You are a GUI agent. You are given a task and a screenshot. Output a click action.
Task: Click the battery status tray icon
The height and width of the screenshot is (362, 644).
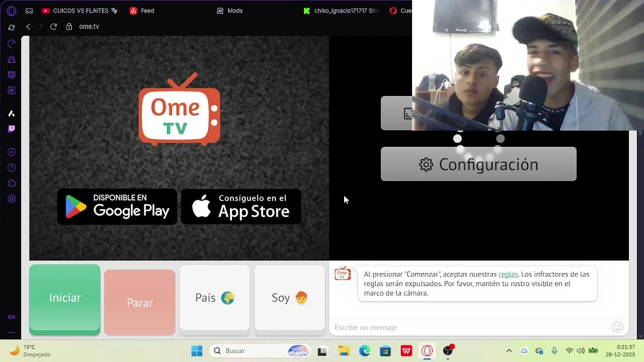tap(593, 351)
